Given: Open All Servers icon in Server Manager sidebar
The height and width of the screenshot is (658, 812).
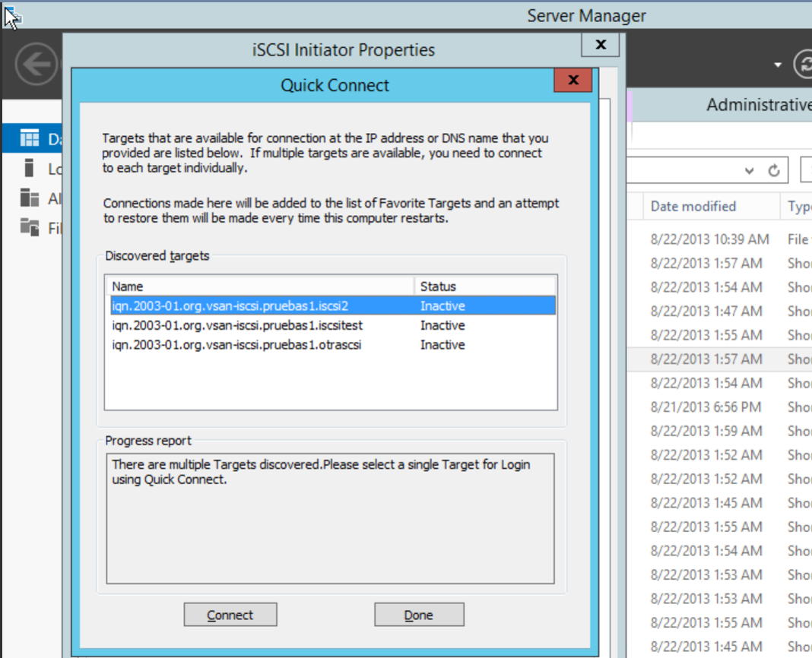Looking at the screenshot, I should 30,198.
